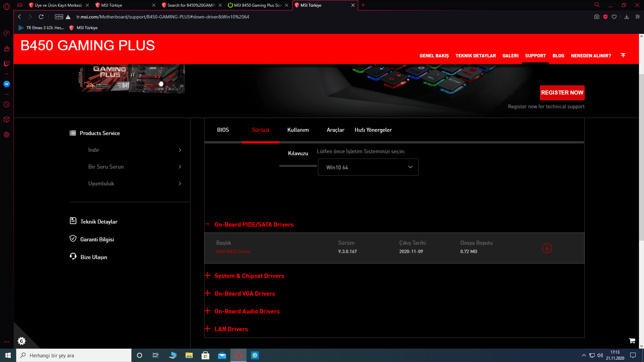Screen dimensions: 644x362
Task: Toggle the VPN badge in address bar
Action: (x=59, y=17)
